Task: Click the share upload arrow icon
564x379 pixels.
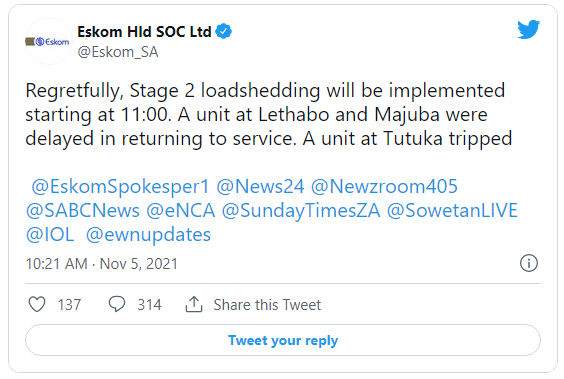Action: (x=194, y=304)
